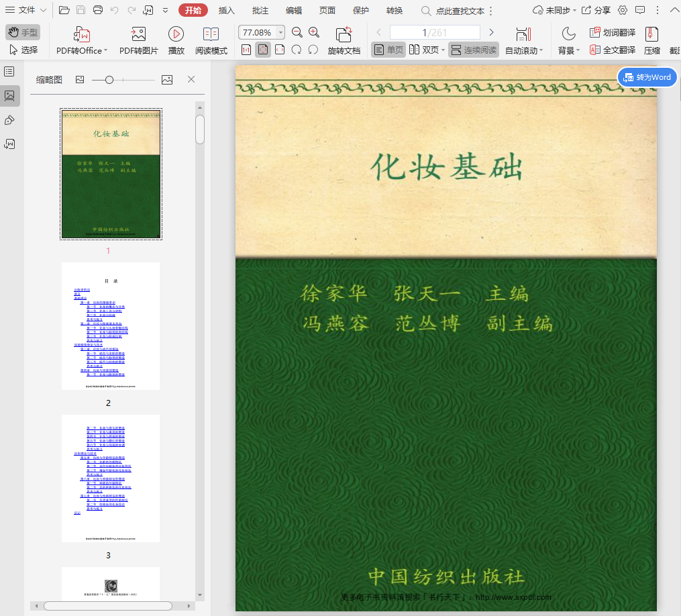
Task: Activate the 手型 hand tool
Action: tap(23, 33)
